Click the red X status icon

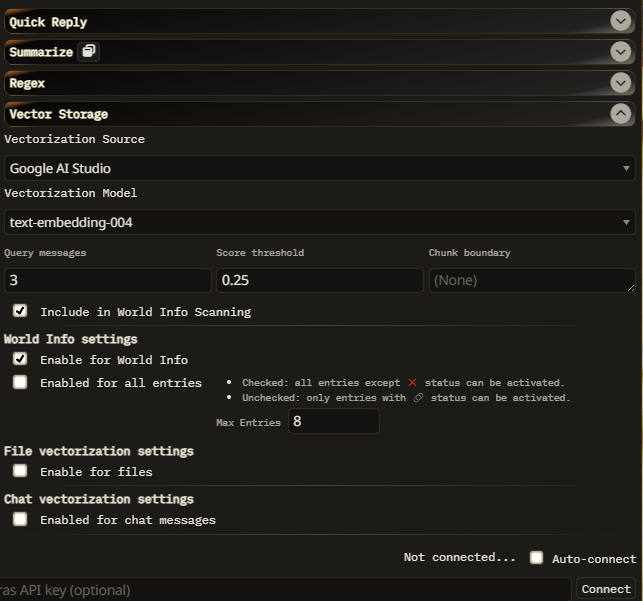pos(413,382)
